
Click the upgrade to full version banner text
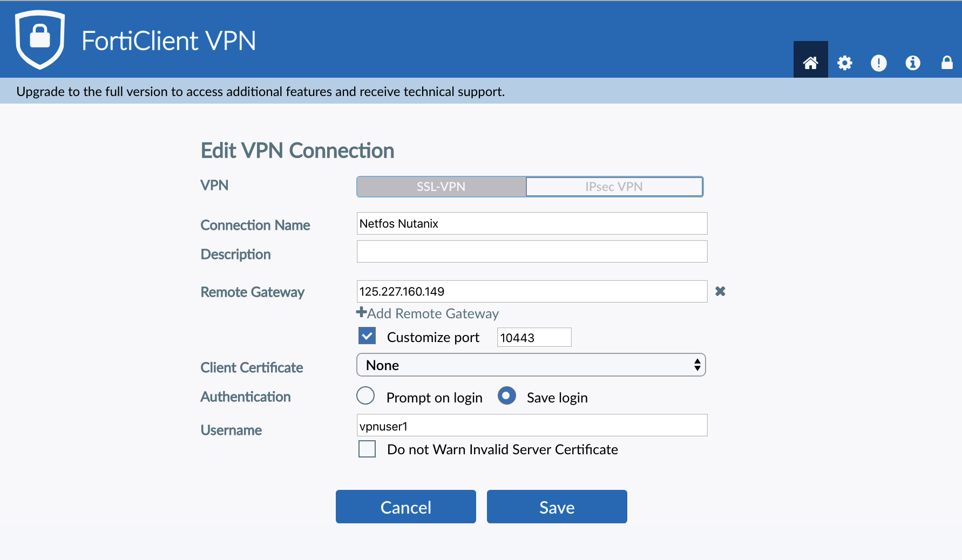pyautogui.click(x=261, y=92)
